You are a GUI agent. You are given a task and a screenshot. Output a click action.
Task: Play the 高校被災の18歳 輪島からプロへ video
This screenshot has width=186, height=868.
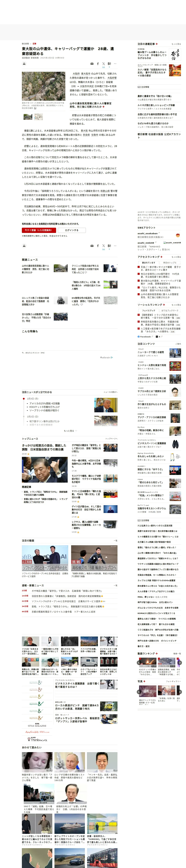pyautogui.click(x=94, y=558)
